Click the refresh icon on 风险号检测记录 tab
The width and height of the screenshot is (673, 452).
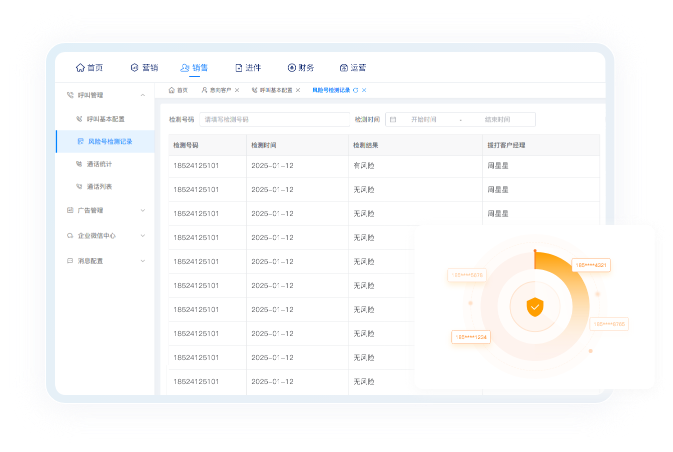(355, 90)
